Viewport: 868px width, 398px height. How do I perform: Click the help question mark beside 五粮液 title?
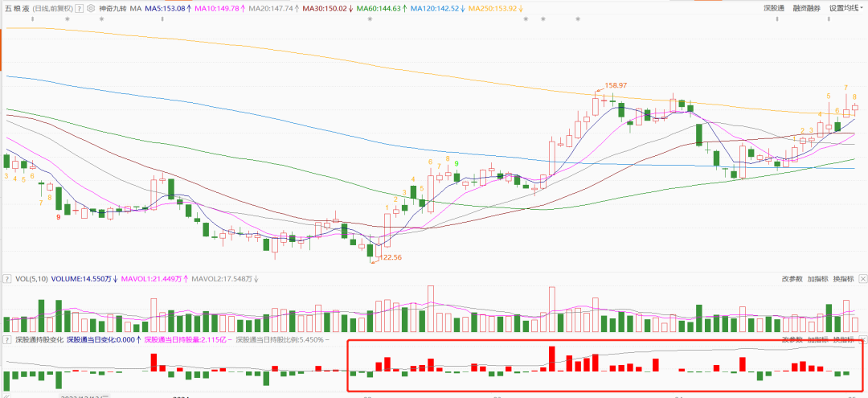pyautogui.click(x=80, y=8)
